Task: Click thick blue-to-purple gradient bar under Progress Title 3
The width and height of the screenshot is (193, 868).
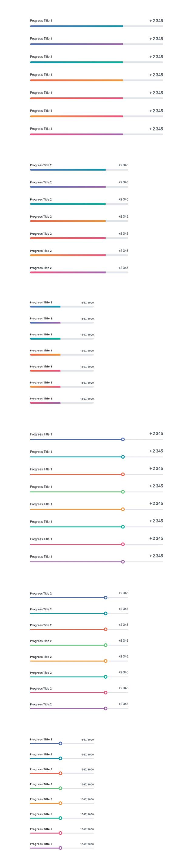Action: point(45,323)
